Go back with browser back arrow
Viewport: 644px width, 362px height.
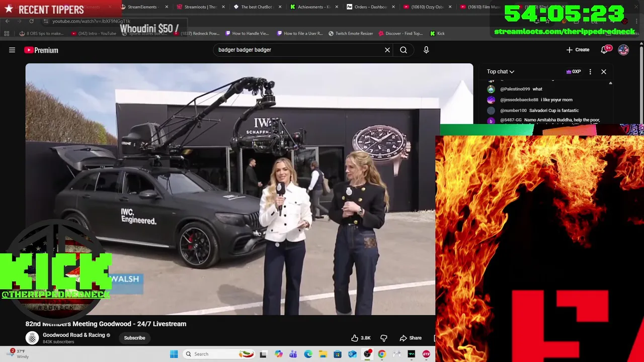(x=7, y=21)
